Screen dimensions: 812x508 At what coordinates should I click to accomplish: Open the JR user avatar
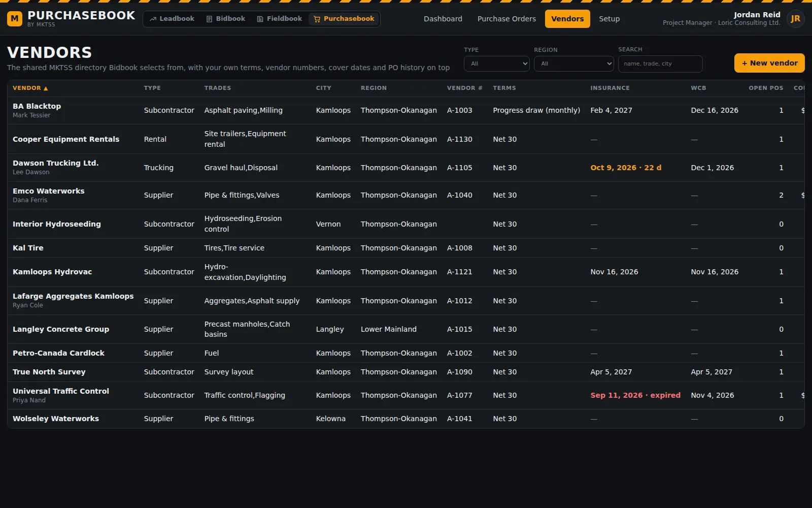[795, 19]
